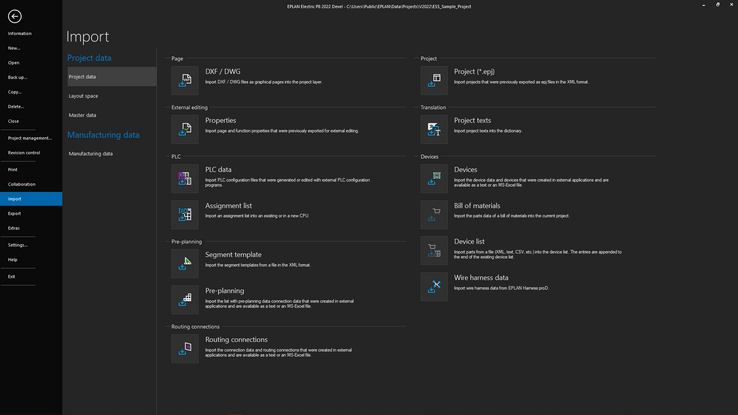Click the 'External editing' group label

pyautogui.click(x=189, y=107)
